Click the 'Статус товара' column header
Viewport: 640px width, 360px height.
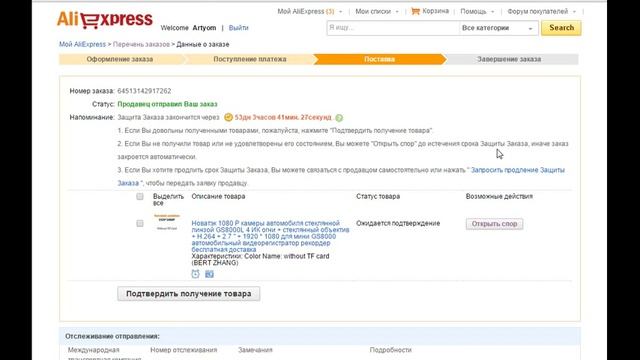coord(378,196)
